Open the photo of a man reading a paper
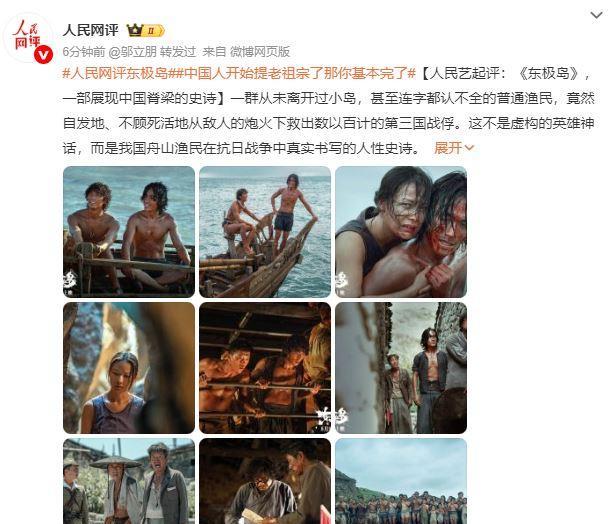Viewport: 608px width, 524px height. coord(265,481)
